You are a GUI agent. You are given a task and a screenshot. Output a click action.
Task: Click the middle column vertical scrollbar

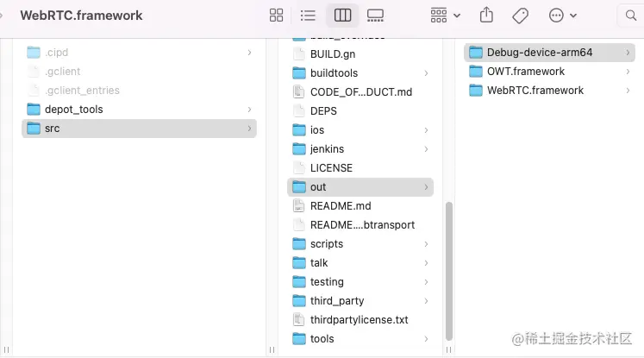point(449,271)
